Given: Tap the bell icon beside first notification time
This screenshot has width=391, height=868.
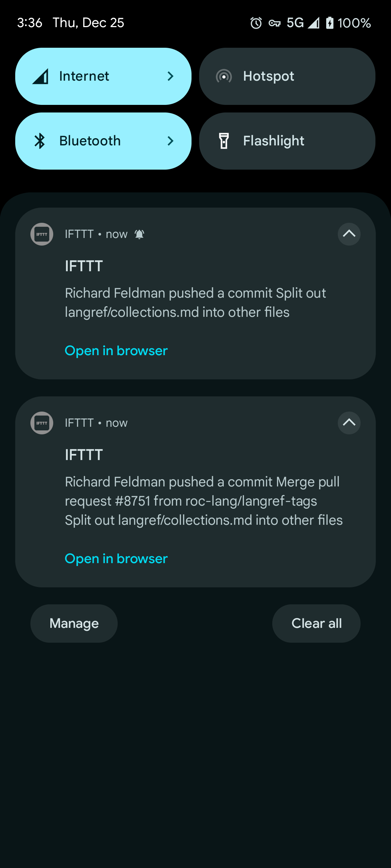Looking at the screenshot, I should [x=139, y=234].
